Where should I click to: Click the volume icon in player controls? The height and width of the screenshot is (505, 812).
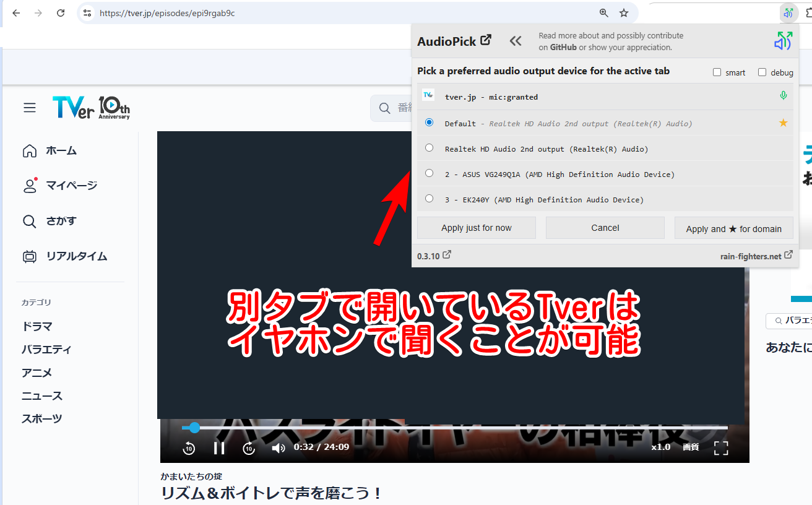pos(279,447)
